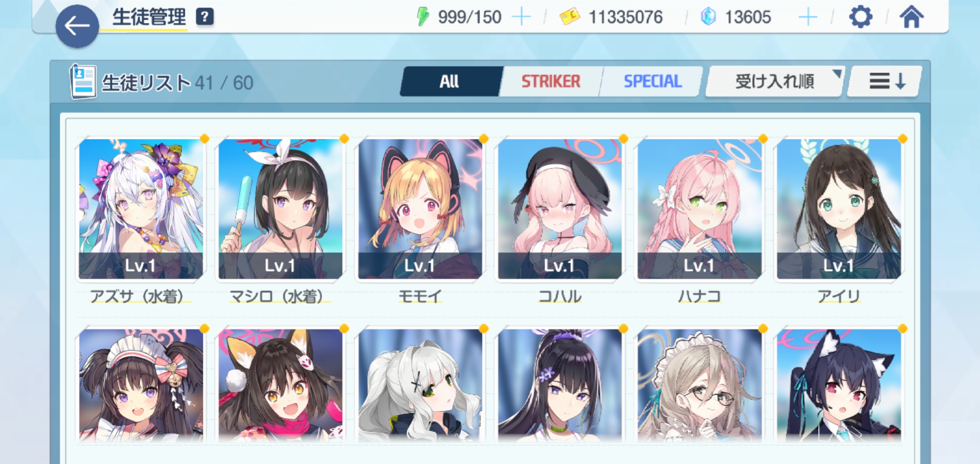
Task: Add more energy with plus icon
Action: coord(521,17)
